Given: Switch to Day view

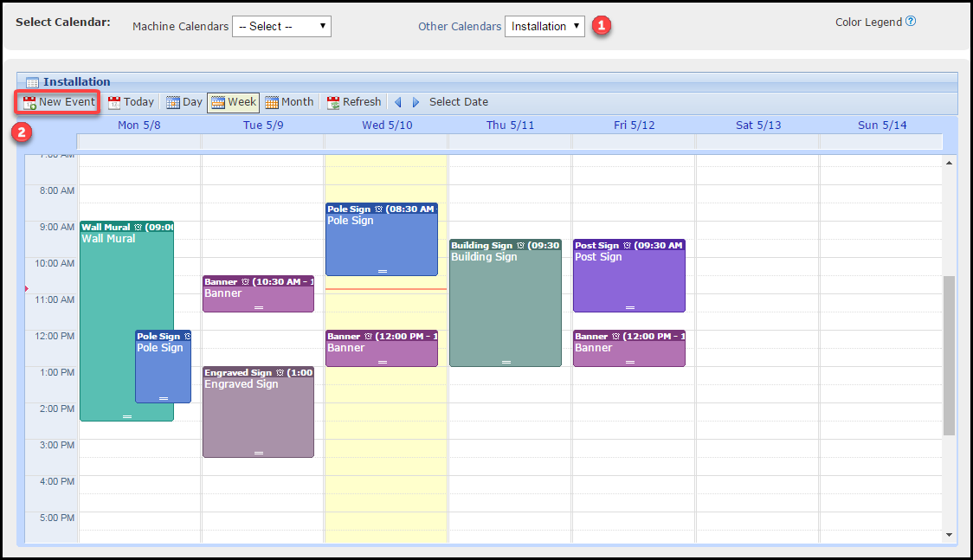Looking at the screenshot, I should coord(184,102).
